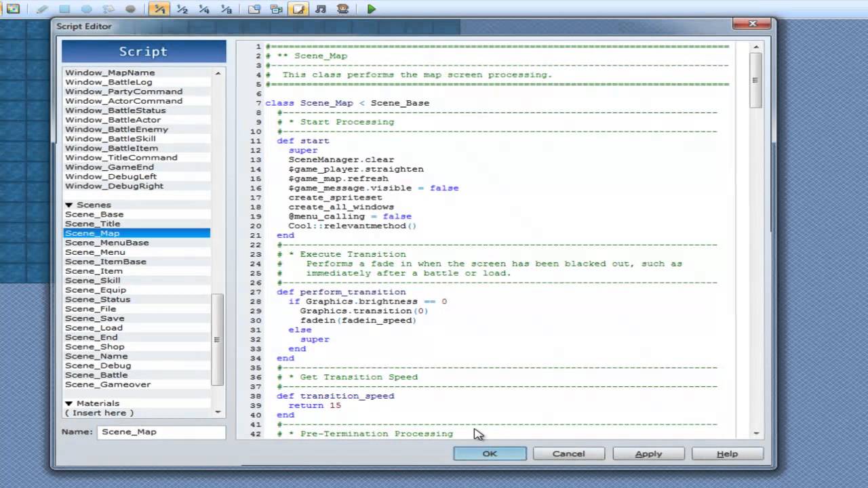
Task: Select Window_TitleCommand script entry
Action: 137,157
